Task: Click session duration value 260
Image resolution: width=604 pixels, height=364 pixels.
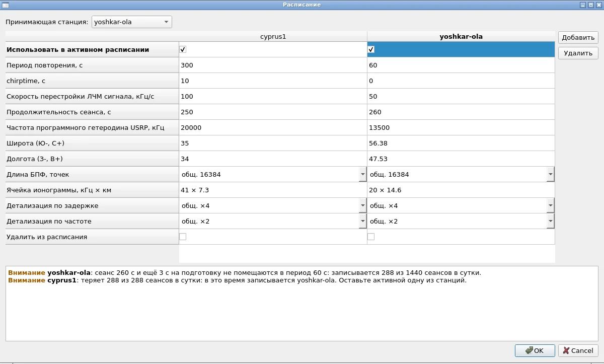Action: pos(461,112)
